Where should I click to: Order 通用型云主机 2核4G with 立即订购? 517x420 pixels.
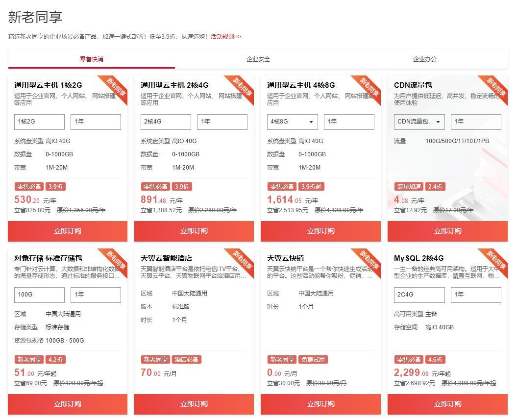[194, 231]
